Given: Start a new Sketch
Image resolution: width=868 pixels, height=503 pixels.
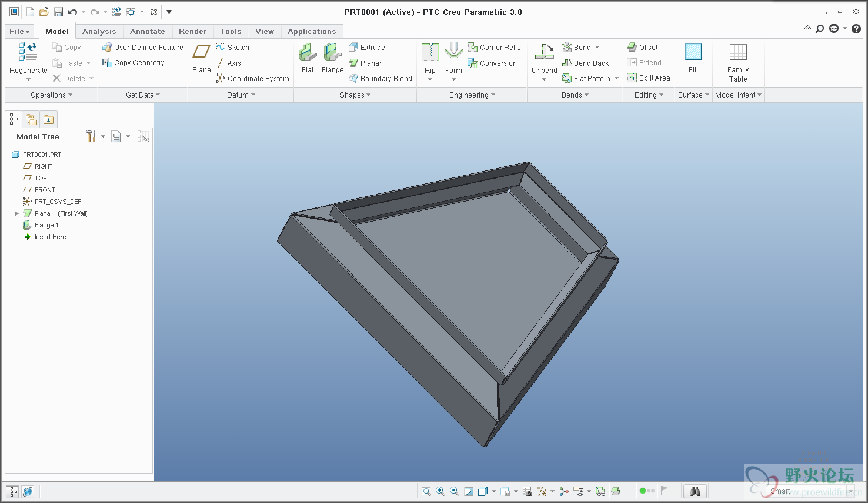Looking at the screenshot, I should coord(233,47).
